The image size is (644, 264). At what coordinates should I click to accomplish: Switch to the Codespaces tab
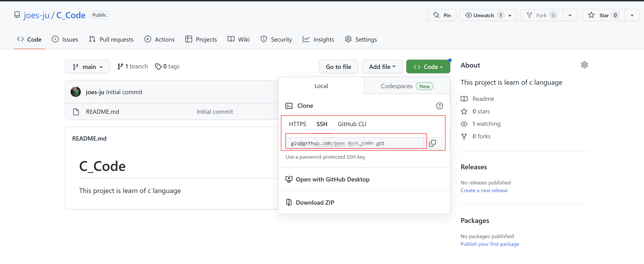407,86
